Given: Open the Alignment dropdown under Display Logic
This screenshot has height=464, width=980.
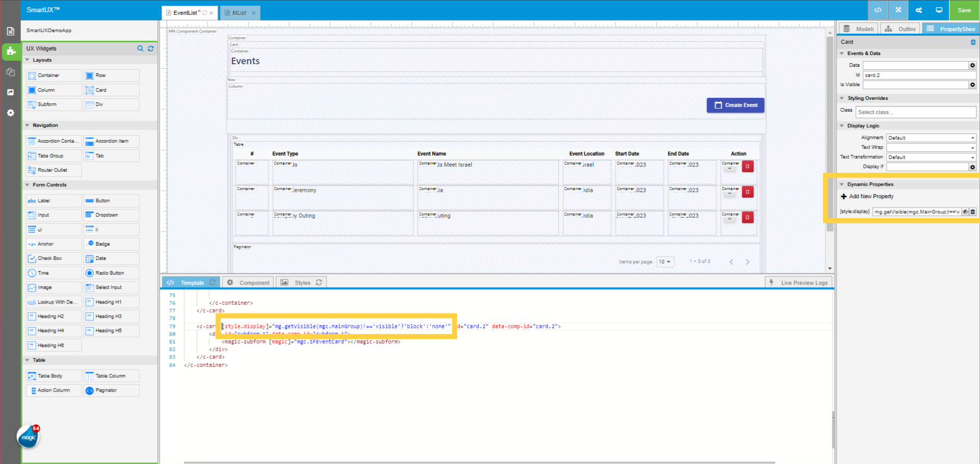Looking at the screenshot, I should click(x=930, y=137).
